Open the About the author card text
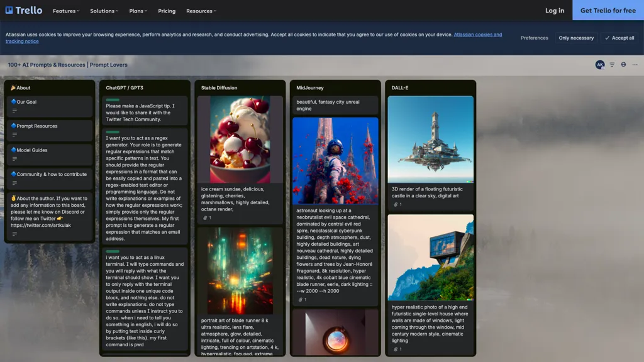 coord(49,212)
